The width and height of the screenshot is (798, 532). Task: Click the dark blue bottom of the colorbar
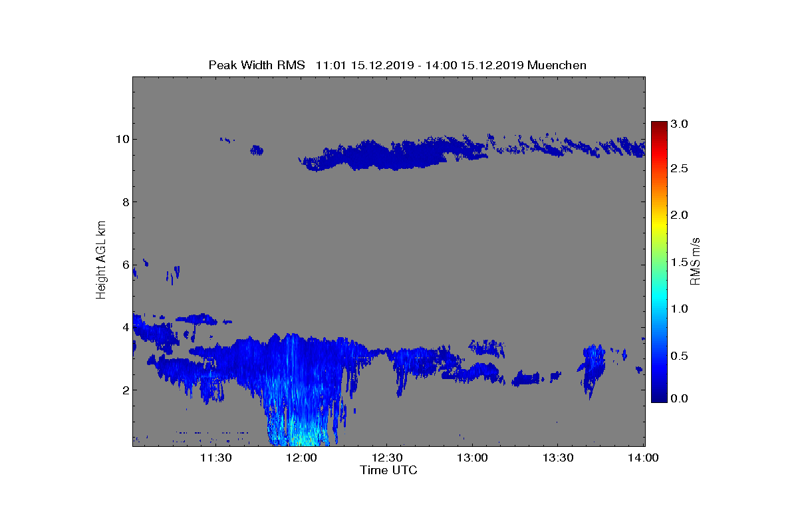[659, 397]
